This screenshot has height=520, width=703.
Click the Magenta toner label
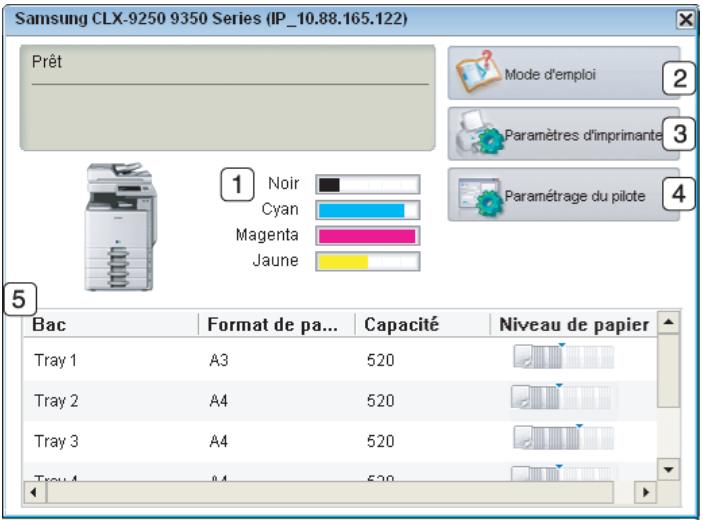[267, 235]
